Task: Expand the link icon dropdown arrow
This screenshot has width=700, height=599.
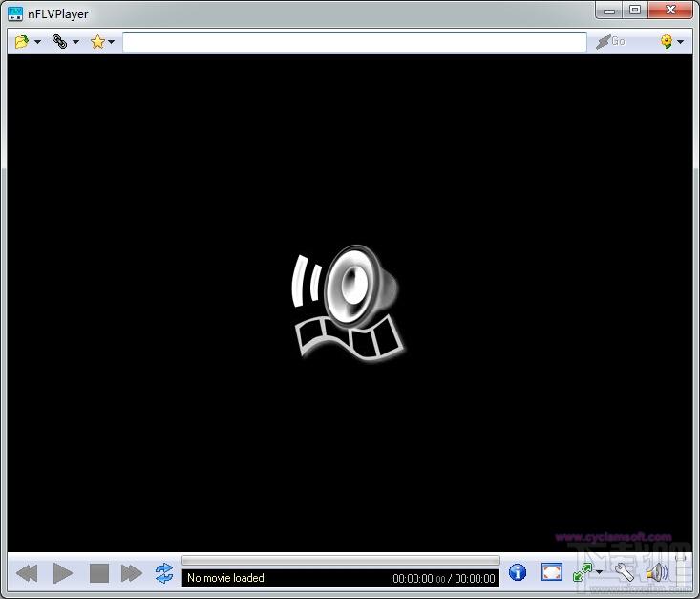Action: pos(75,42)
